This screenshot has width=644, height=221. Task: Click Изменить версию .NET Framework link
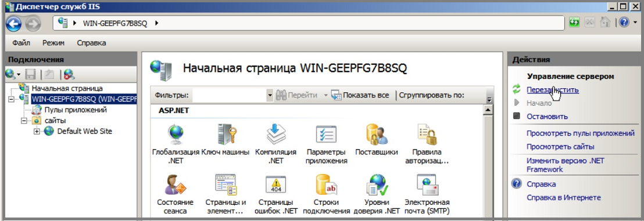tap(565, 165)
